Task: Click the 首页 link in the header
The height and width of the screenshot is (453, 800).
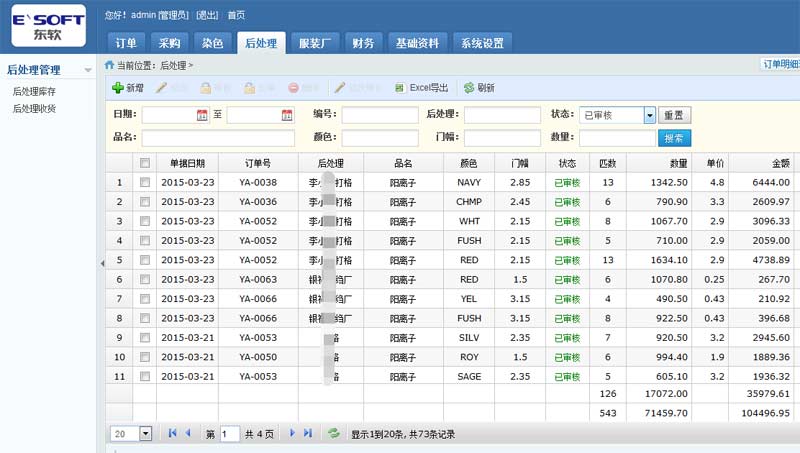Action: 236,15
